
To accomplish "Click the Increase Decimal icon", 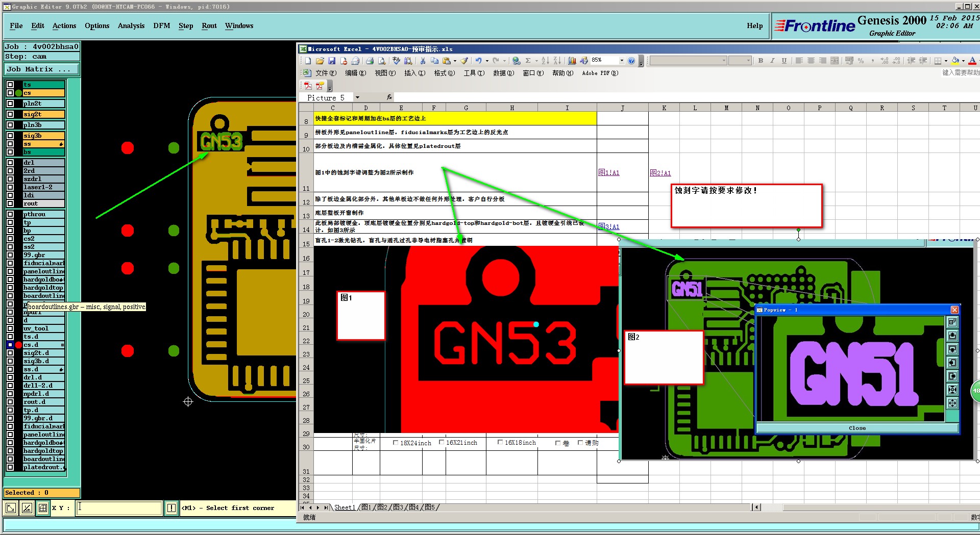I will (x=885, y=61).
